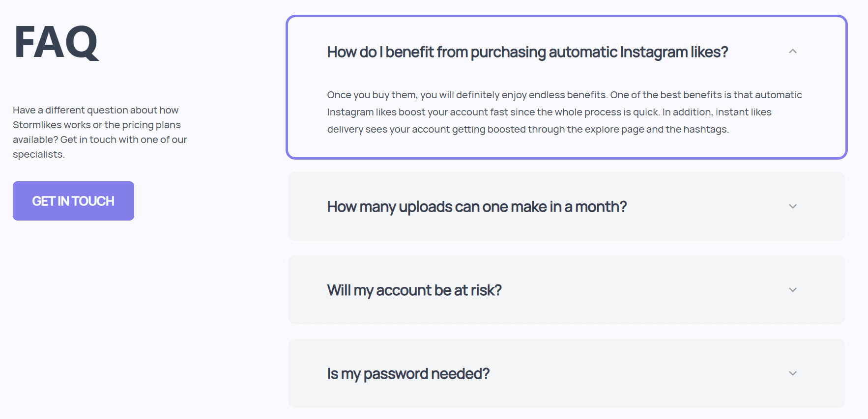The image size is (868, 419).
Task: Open the 'Is my password needed?' question
Action: (408, 374)
